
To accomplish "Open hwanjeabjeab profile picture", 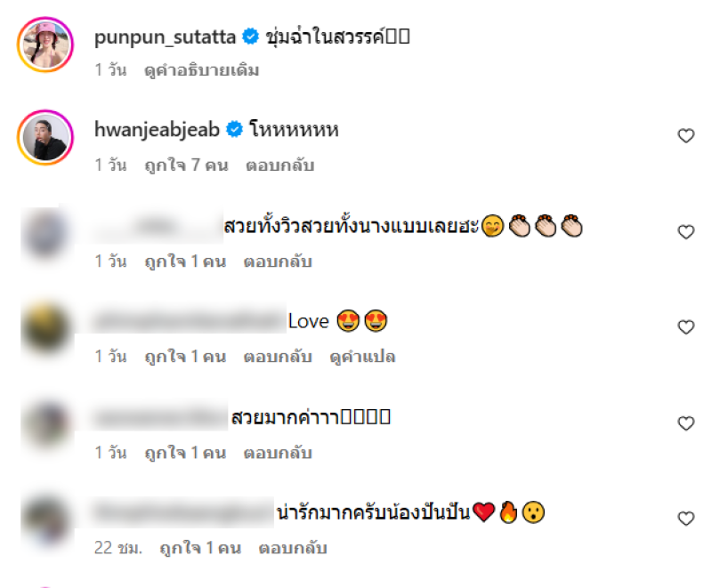I will click(x=45, y=138).
